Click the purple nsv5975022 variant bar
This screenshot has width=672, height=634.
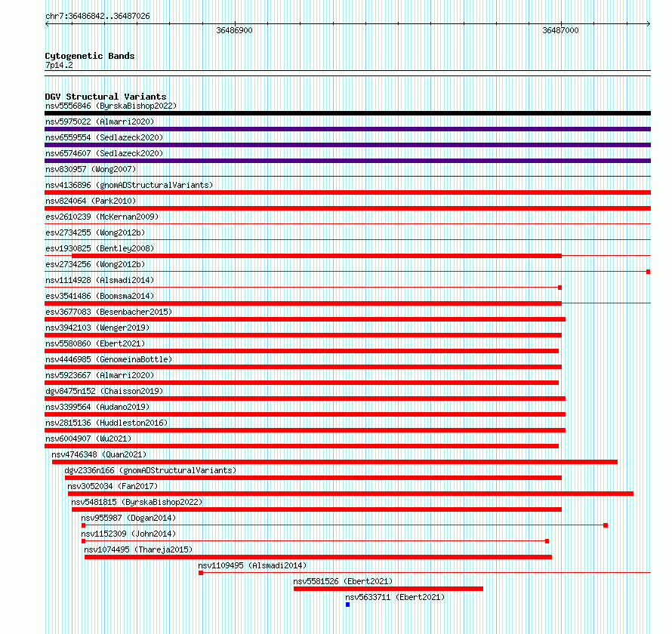[347, 129]
